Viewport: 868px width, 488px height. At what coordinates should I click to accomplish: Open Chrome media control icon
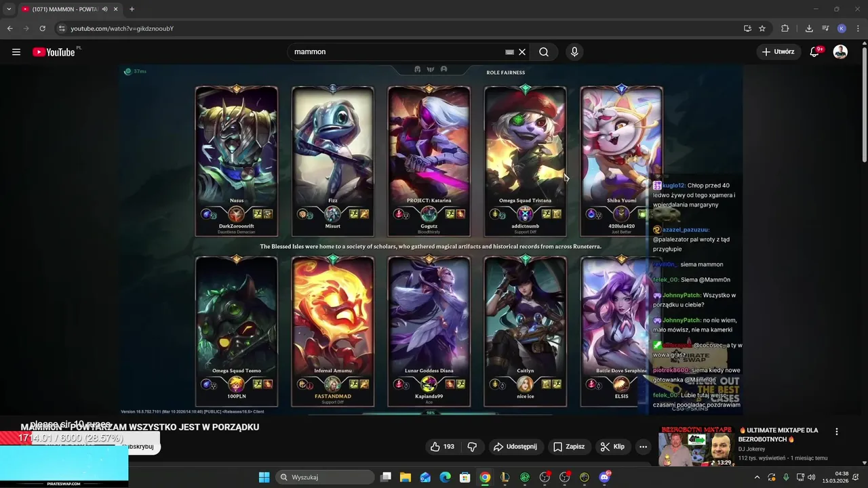(825, 28)
